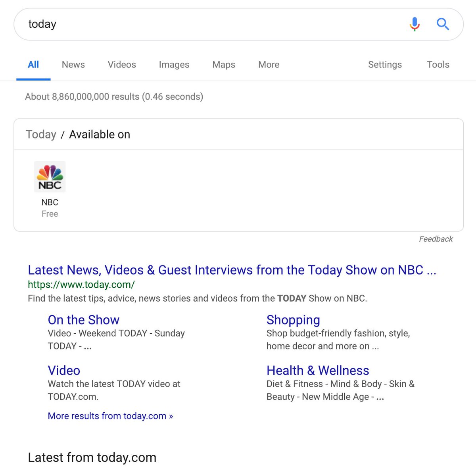Click the blue magnifier search button
The height and width of the screenshot is (469, 476).
click(443, 24)
